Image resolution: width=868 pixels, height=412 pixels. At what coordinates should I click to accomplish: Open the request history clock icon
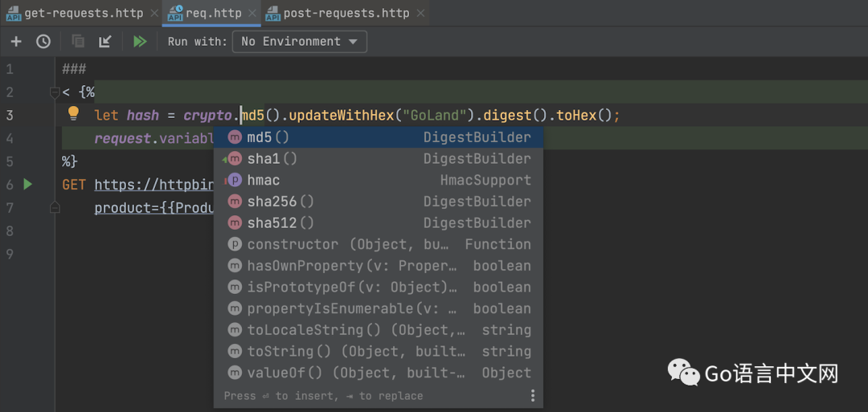pos(43,42)
